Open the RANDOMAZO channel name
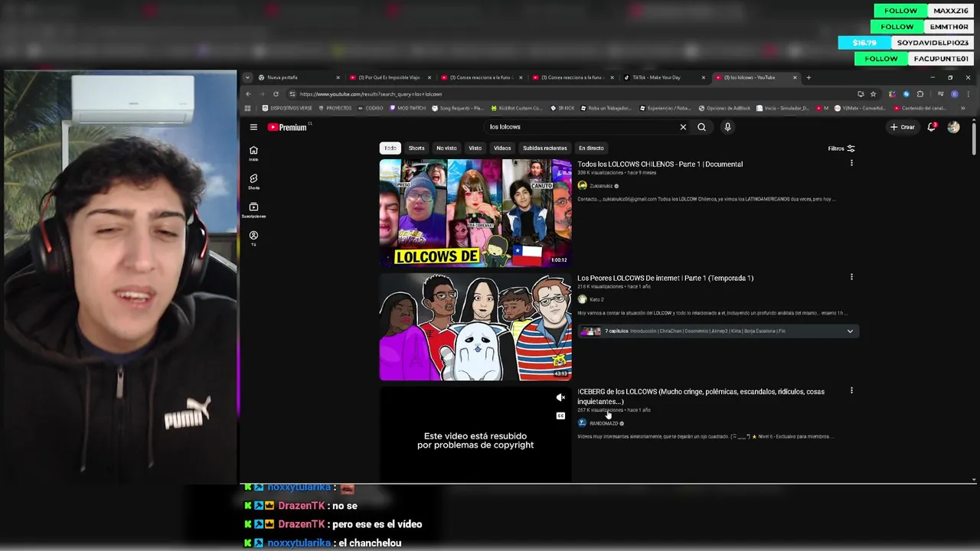The width and height of the screenshot is (980, 551). (x=603, y=423)
